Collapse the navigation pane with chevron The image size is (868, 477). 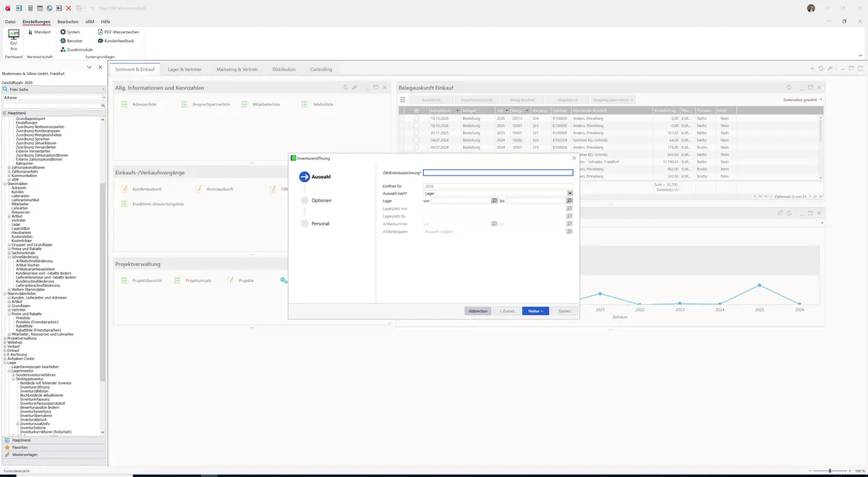click(x=89, y=66)
